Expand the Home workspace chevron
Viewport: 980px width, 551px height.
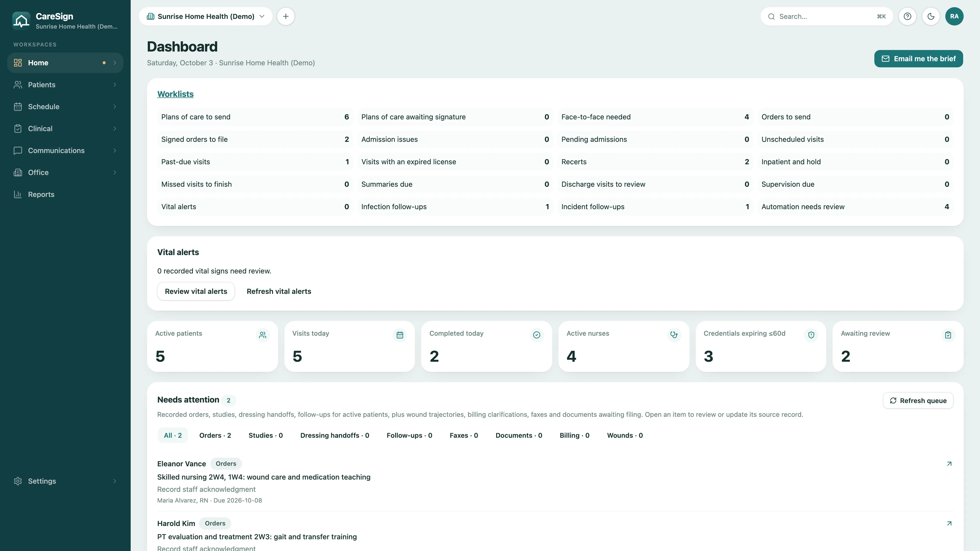coord(115,63)
